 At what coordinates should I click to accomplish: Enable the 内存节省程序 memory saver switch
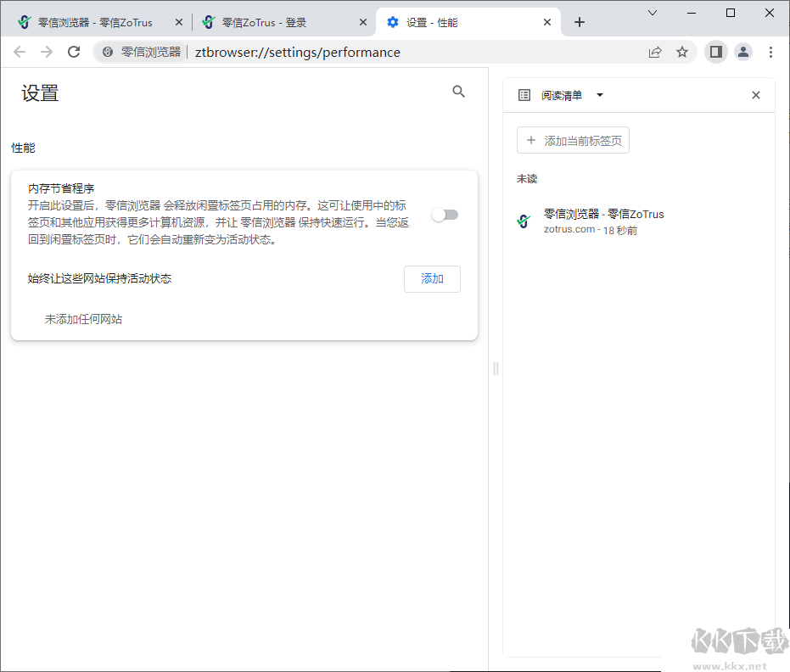coord(445,215)
